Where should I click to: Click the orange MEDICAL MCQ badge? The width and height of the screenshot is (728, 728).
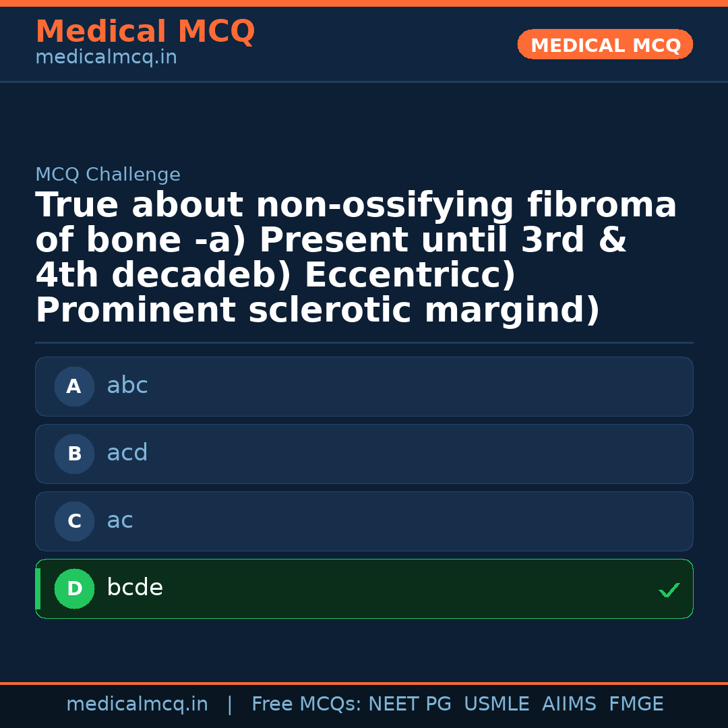pyautogui.click(x=605, y=45)
